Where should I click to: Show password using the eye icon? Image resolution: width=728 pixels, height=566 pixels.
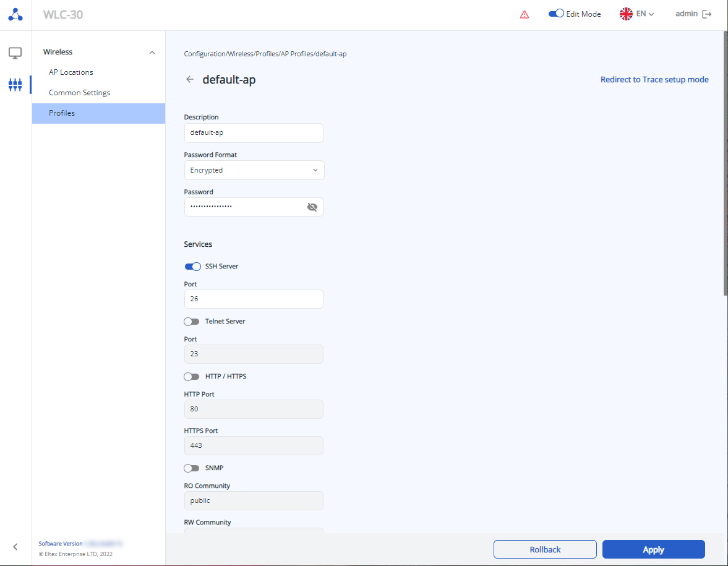[x=312, y=207]
